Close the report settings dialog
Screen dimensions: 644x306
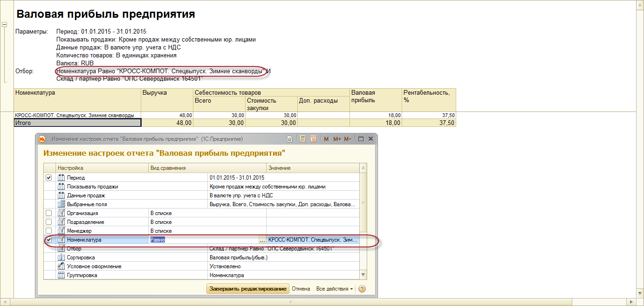point(370,139)
